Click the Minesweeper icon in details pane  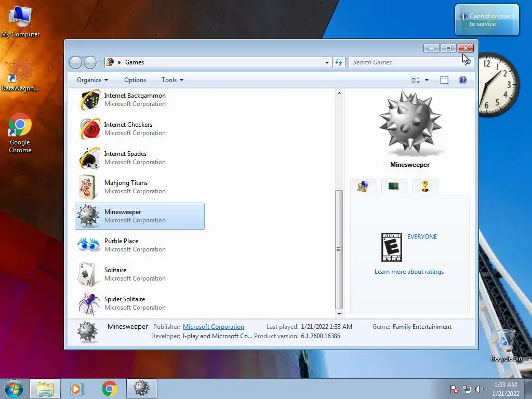(x=87, y=332)
